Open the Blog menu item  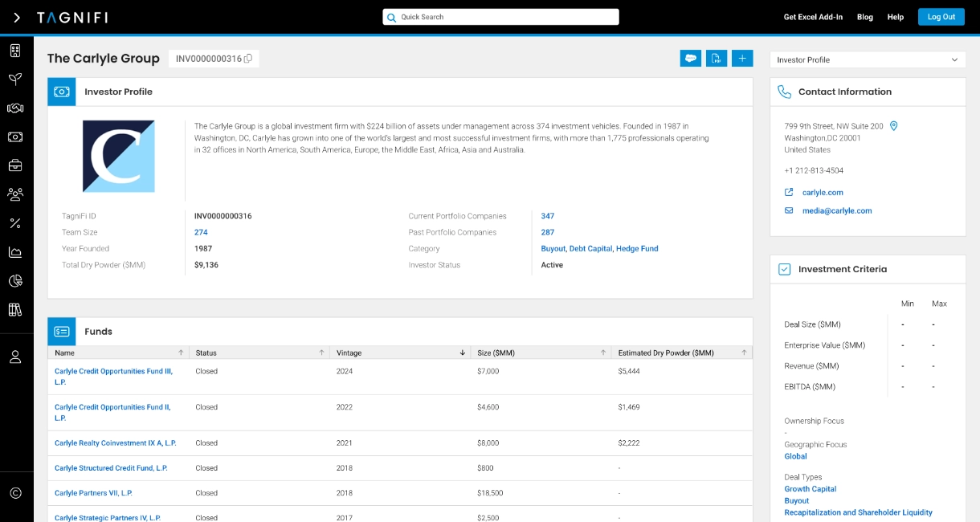[865, 17]
